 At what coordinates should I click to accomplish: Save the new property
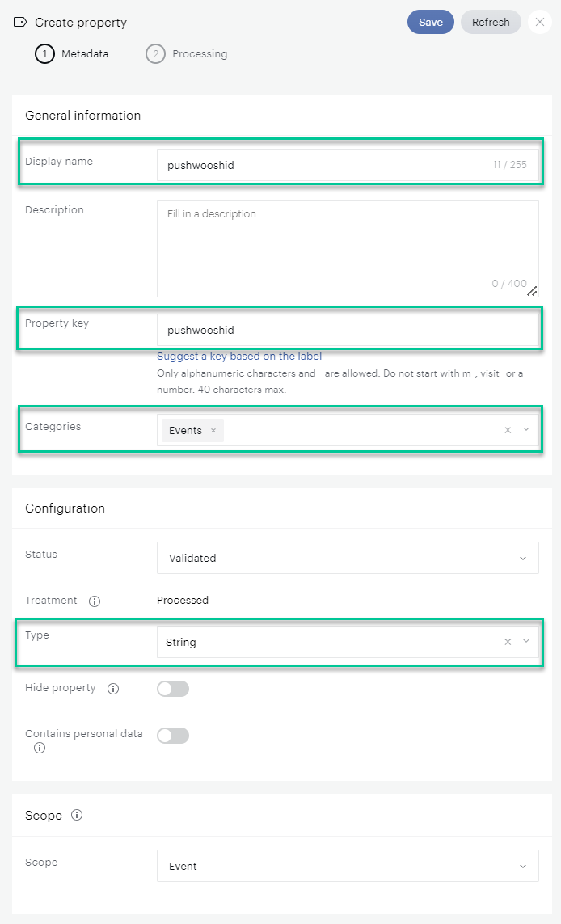(x=430, y=22)
